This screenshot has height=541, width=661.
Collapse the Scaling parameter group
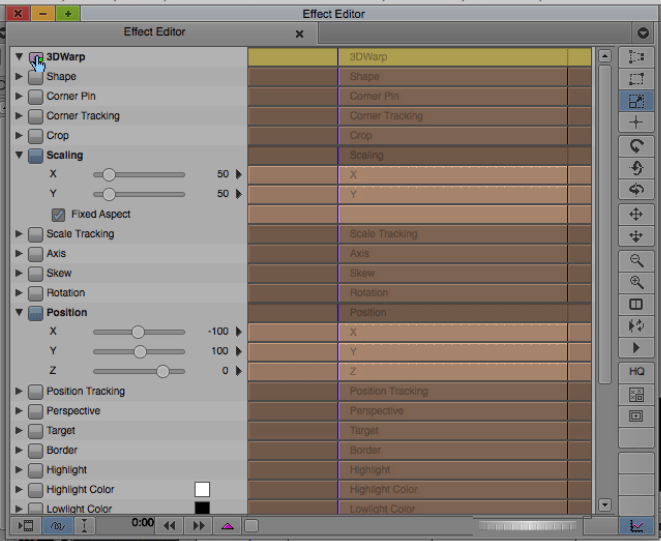19,155
